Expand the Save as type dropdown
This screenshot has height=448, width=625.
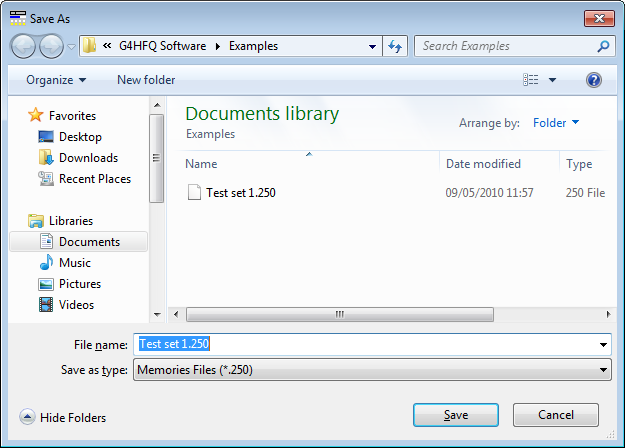click(x=603, y=370)
